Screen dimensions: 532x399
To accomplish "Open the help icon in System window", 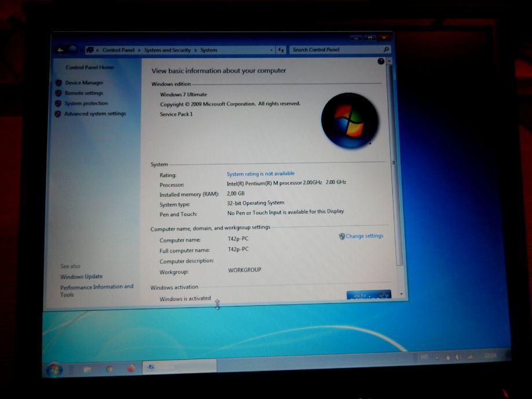I will click(x=381, y=61).
